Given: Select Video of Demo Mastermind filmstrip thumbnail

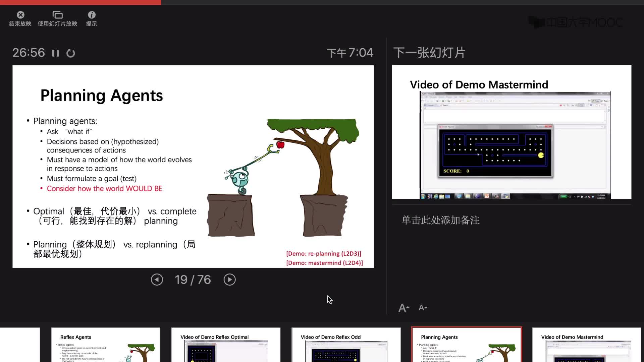Looking at the screenshot, I should coord(587,345).
